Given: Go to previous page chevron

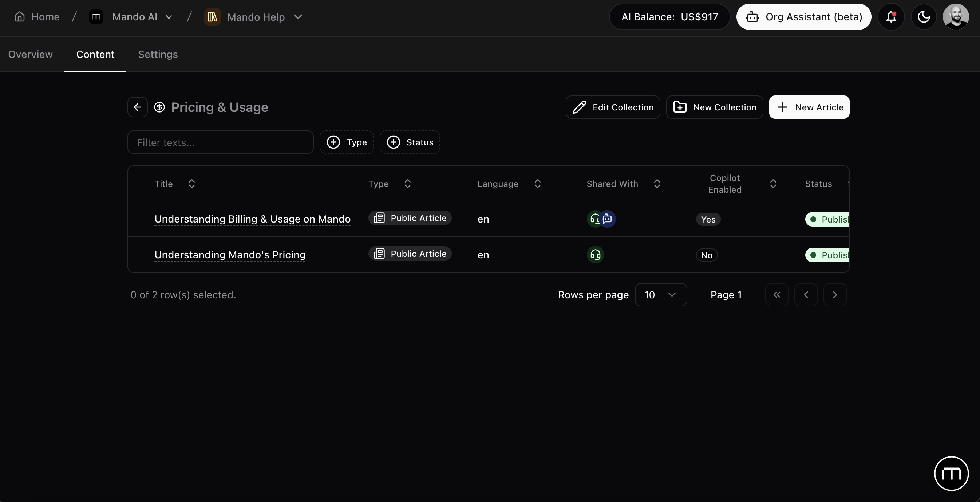Looking at the screenshot, I should tap(806, 295).
